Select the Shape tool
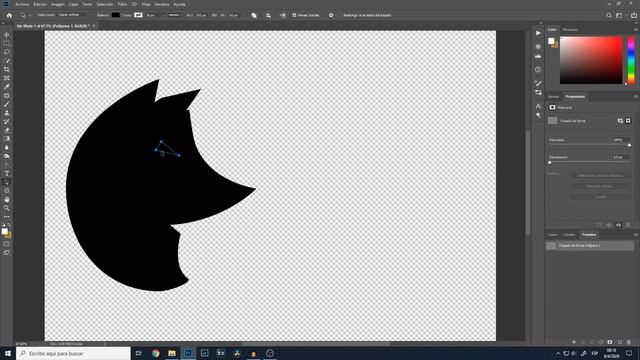 pos(7,191)
